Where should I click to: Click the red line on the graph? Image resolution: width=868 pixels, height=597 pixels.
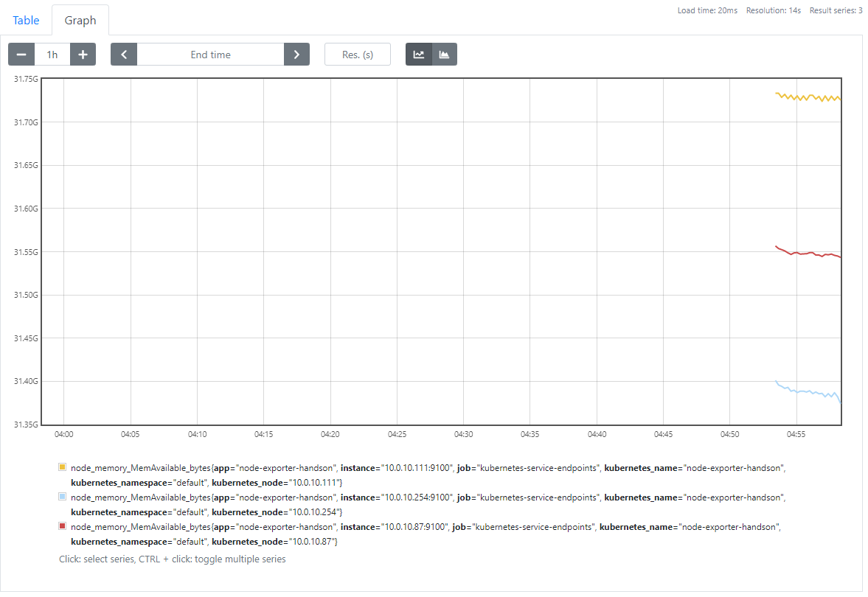pyautogui.click(x=808, y=253)
